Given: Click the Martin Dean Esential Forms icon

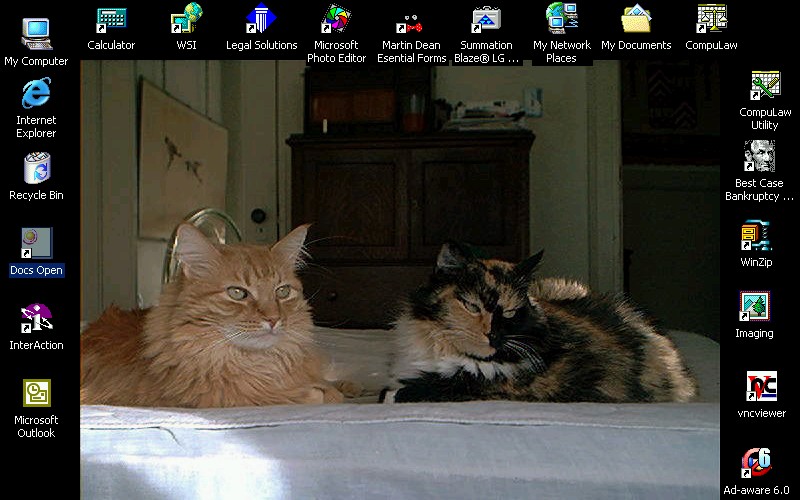Looking at the screenshot, I should click(411, 22).
